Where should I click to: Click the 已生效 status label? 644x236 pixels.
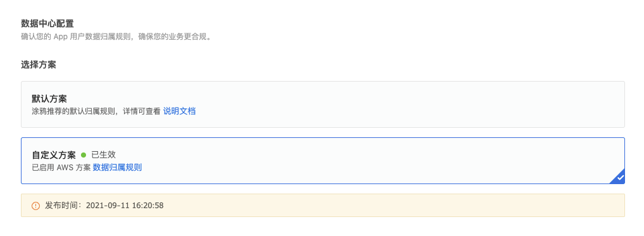tap(104, 155)
